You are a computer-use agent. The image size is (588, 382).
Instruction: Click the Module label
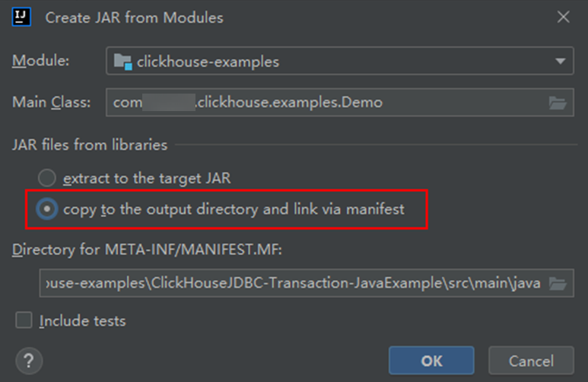click(40, 61)
